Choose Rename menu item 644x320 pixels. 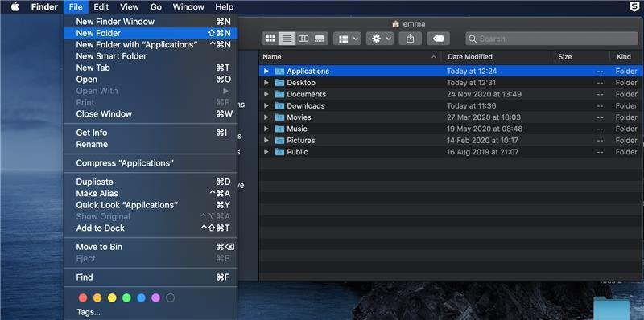click(151, 145)
